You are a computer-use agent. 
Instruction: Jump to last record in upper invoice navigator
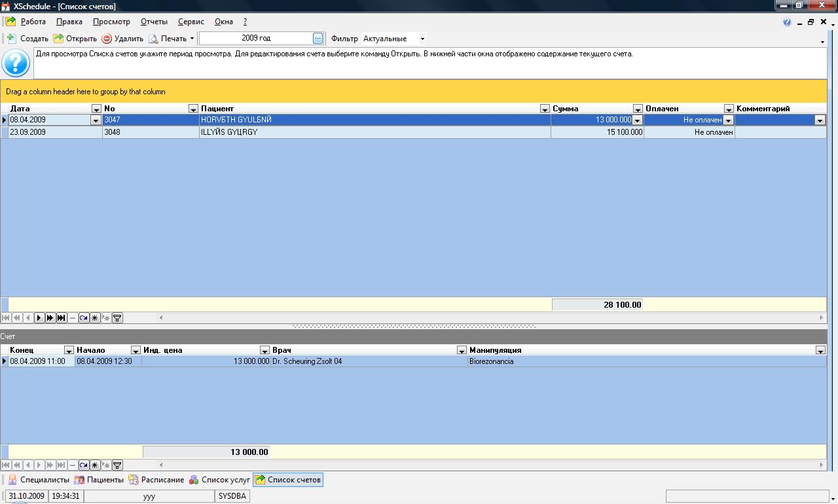(61, 318)
